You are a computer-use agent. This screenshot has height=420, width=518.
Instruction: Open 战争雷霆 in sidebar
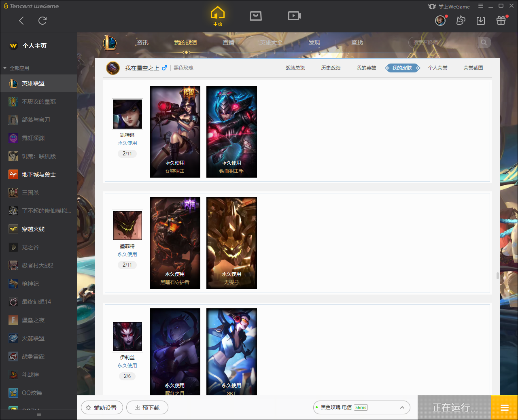(x=38, y=356)
